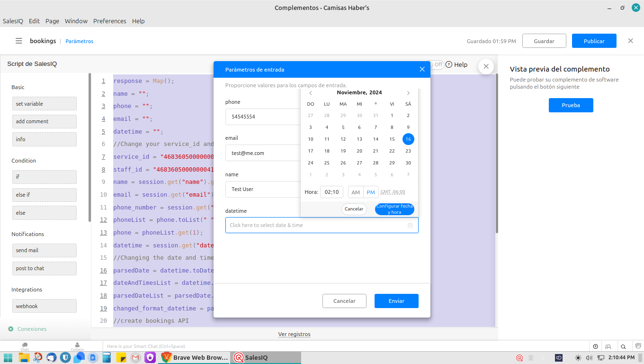The width and height of the screenshot is (644, 364).
Task: Open the SalesIQ menu
Action: point(13,21)
